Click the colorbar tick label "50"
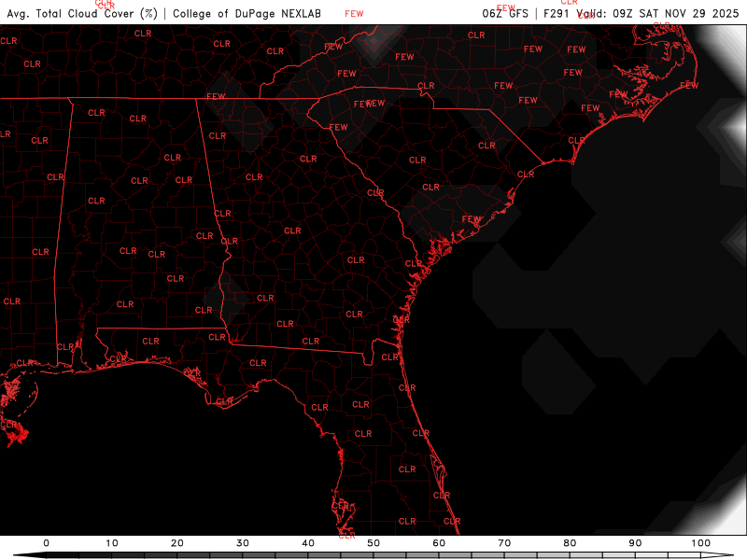The height and width of the screenshot is (560, 747). click(x=373, y=543)
